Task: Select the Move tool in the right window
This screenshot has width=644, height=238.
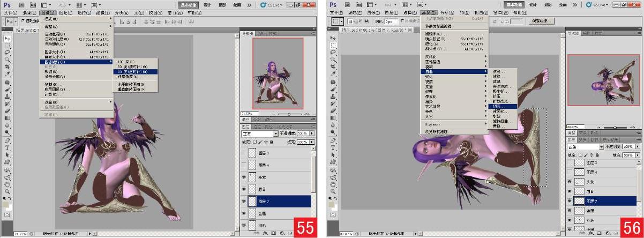Action: point(333,38)
